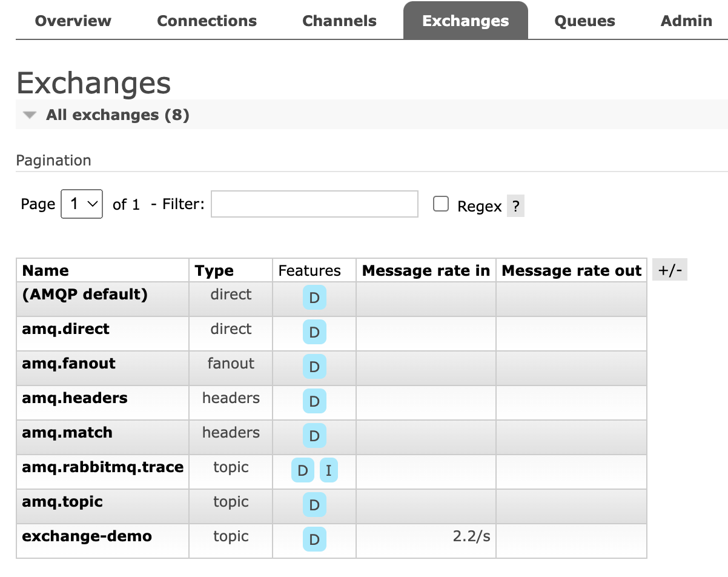Open the Page number dropdown
Viewport: 728px width, 577px height.
[81, 204]
